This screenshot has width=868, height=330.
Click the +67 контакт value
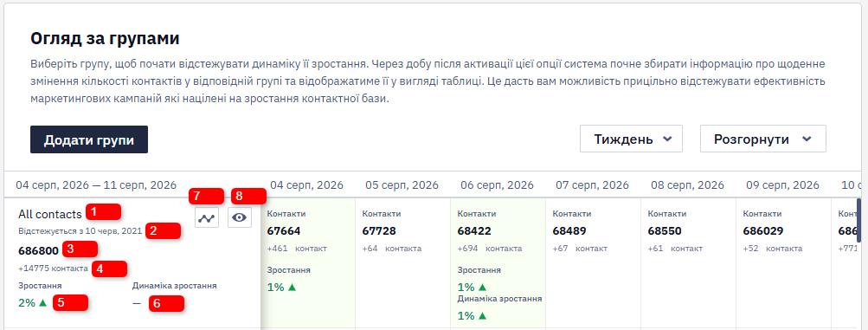[x=580, y=249]
